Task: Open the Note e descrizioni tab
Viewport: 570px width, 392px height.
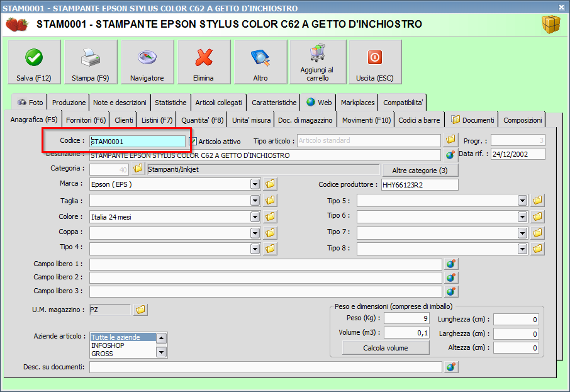Action: point(120,103)
